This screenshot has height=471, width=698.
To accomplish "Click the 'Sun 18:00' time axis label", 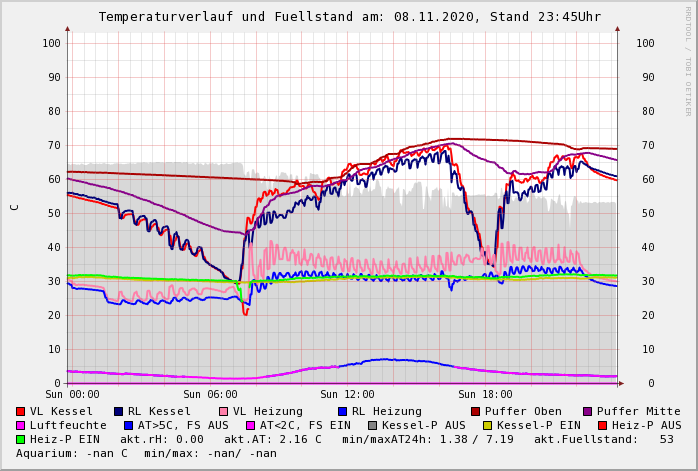I will click(485, 395).
